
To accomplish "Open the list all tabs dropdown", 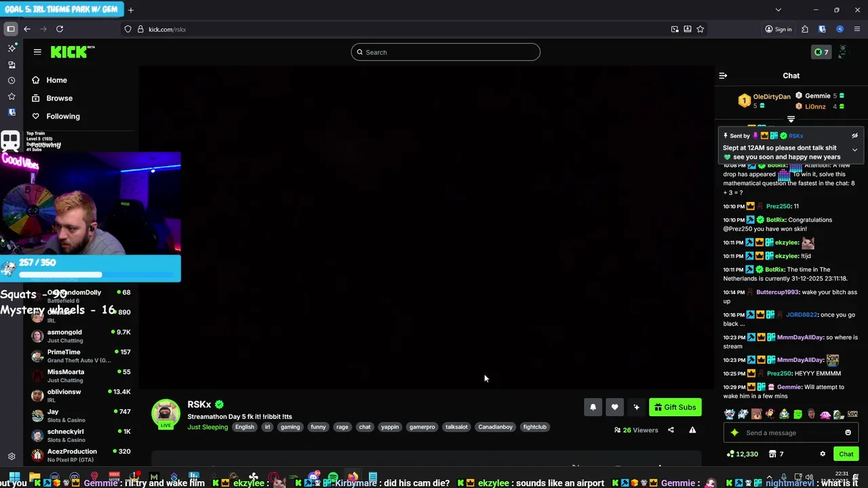I will tap(778, 9).
